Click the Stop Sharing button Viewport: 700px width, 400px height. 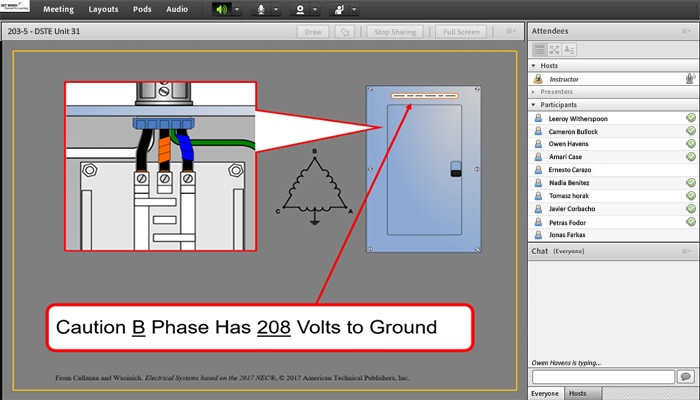(x=395, y=32)
